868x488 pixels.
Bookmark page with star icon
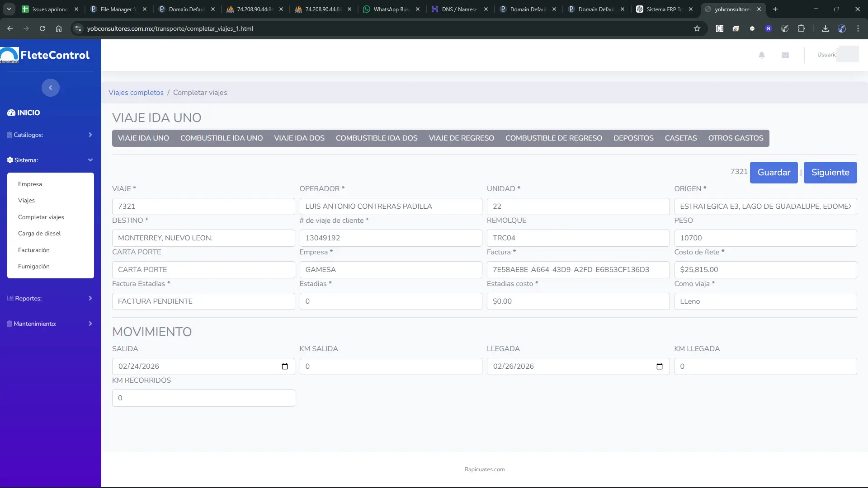click(x=697, y=28)
